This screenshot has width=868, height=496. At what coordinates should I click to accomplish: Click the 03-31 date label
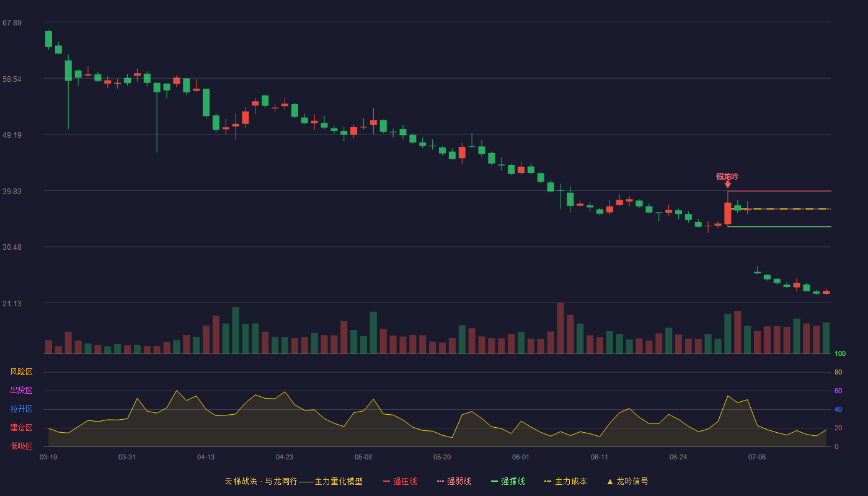(x=127, y=457)
